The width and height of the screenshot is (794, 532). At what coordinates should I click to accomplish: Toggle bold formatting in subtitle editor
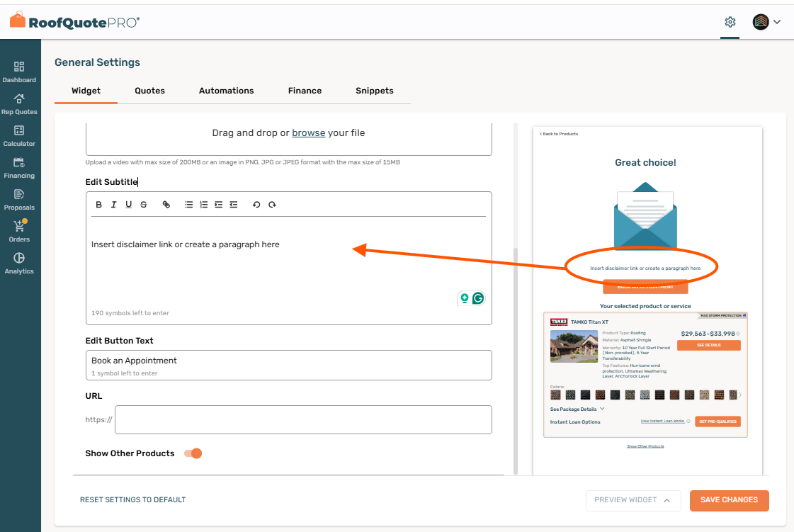point(99,205)
